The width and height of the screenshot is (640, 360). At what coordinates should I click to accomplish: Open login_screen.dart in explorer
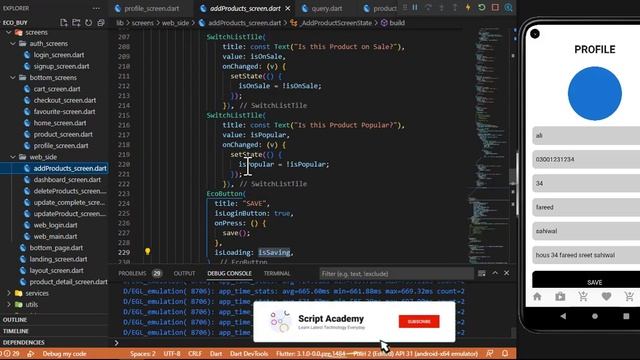(x=58, y=55)
